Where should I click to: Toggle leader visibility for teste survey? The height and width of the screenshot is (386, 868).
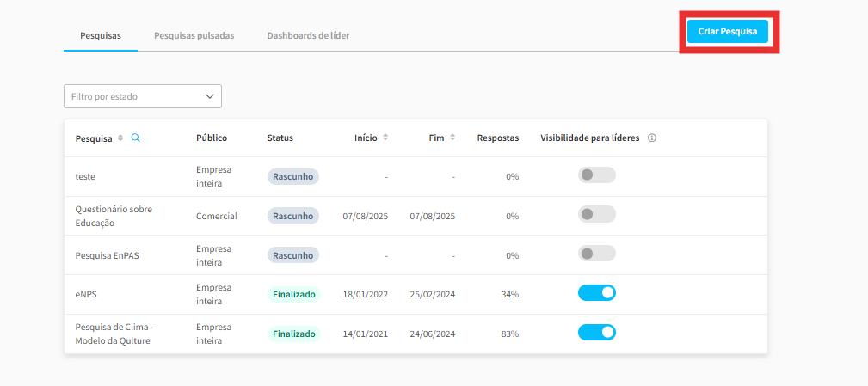pos(597,175)
